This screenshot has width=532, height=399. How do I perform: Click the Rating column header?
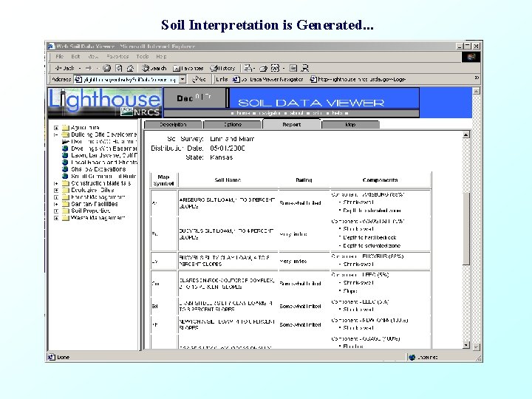coord(304,180)
